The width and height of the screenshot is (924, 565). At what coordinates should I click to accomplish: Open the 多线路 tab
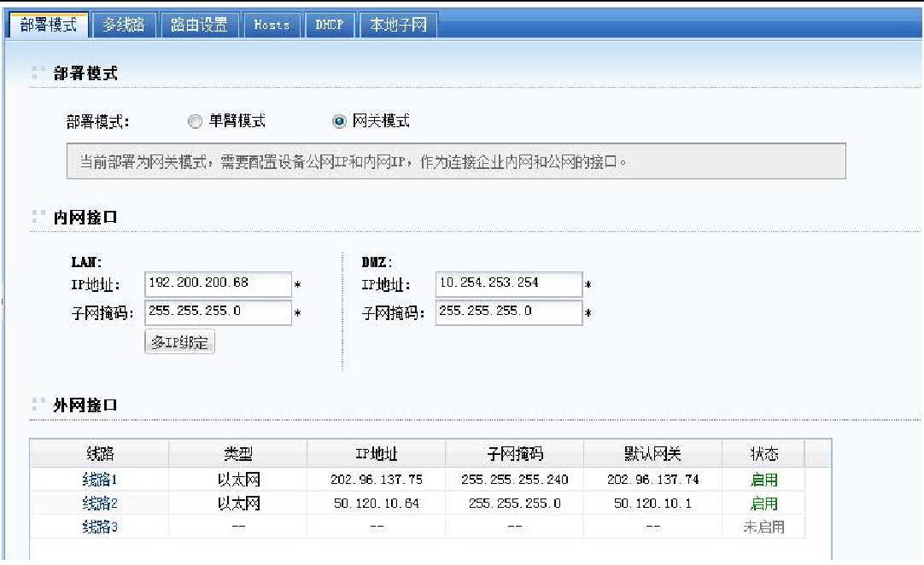124,25
